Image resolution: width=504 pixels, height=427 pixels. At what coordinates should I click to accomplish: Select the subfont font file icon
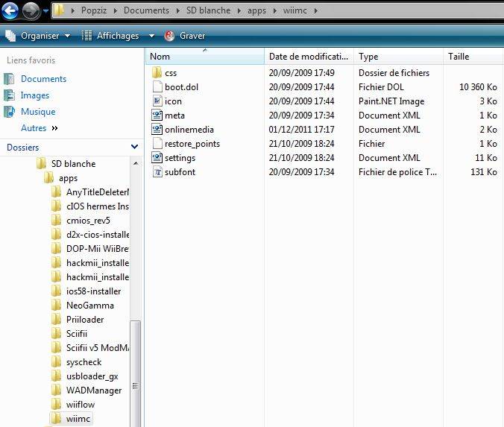click(x=157, y=172)
